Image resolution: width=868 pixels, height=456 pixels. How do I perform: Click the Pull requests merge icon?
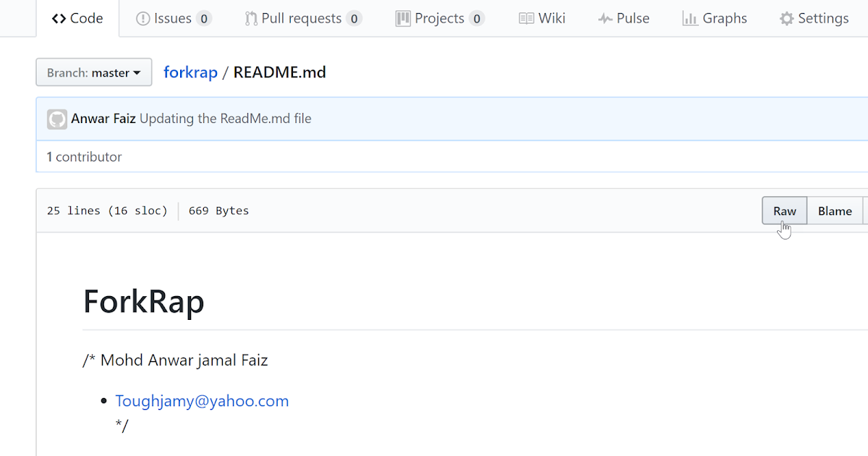251,19
